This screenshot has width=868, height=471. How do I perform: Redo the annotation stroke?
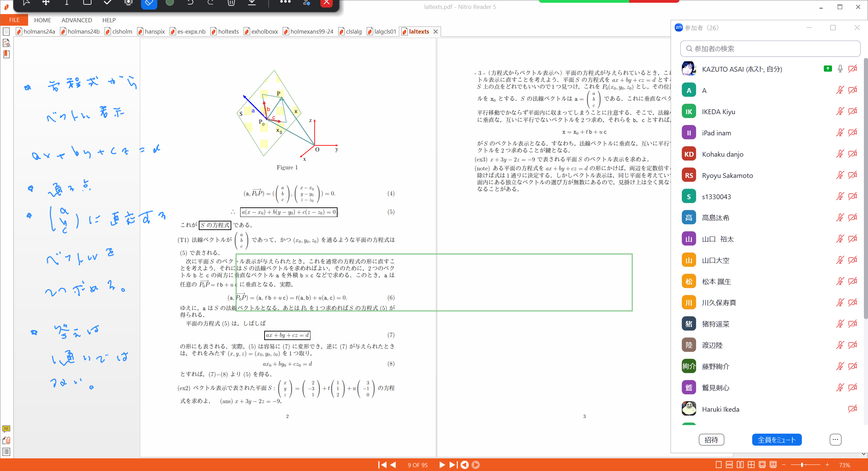point(211,3)
